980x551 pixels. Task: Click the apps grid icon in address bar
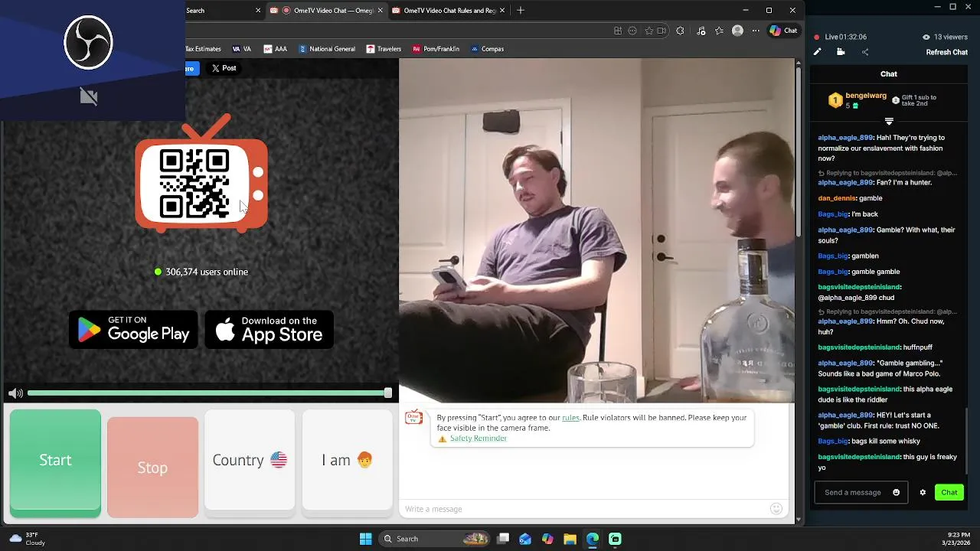point(618,31)
